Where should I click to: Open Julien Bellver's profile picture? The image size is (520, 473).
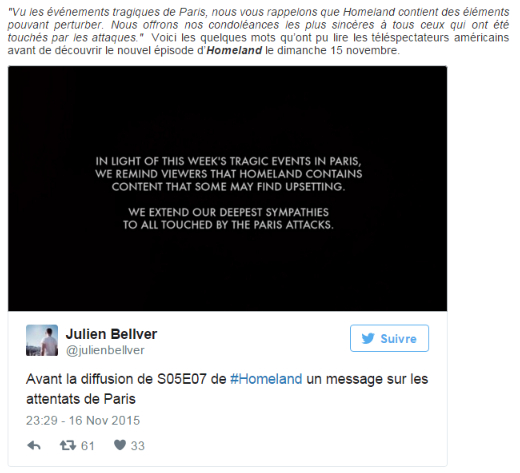tap(42, 340)
